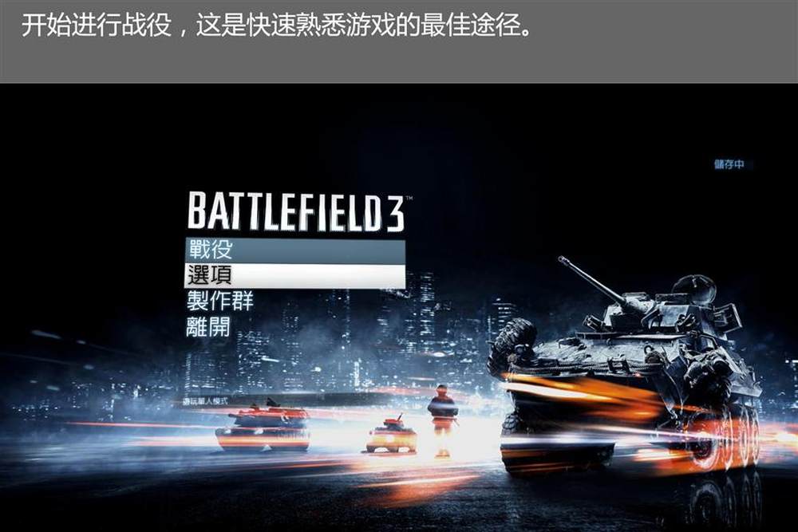
Task: Click the grey caption banner background
Action: [x=399, y=61]
